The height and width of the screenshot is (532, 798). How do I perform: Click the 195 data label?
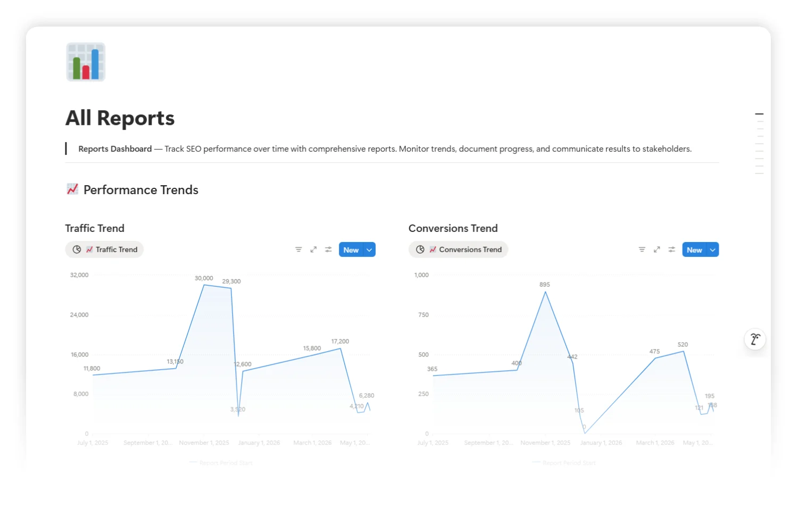pos(710,396)
